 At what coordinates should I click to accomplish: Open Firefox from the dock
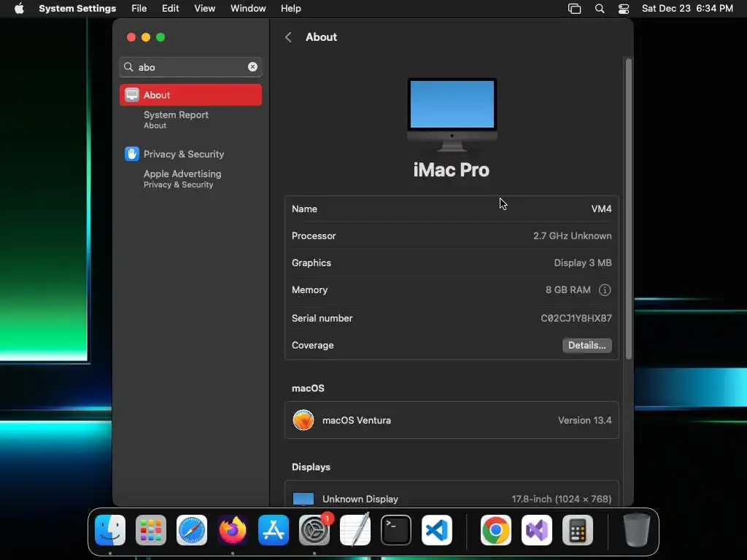point(233,530)
